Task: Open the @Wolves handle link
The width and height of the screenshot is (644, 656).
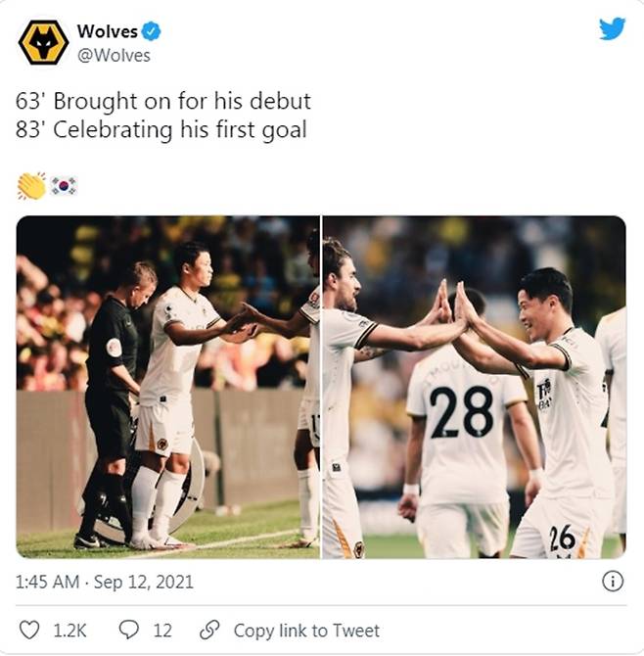Action: [114, 55]
